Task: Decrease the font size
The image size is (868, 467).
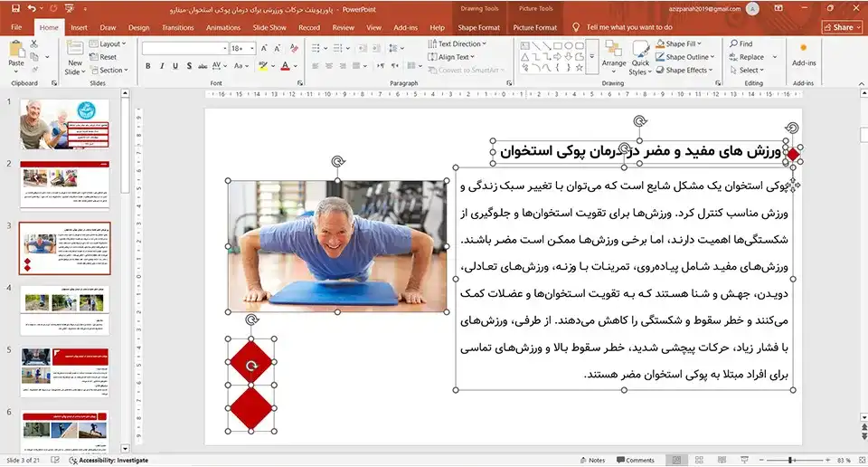Action: click(278, 48)
